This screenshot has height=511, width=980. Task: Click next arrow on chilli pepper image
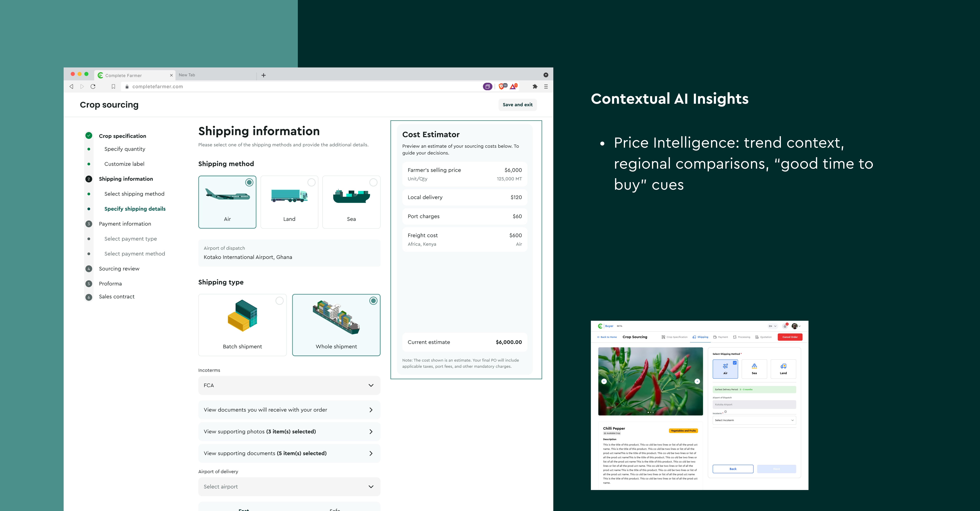(697, 381)
